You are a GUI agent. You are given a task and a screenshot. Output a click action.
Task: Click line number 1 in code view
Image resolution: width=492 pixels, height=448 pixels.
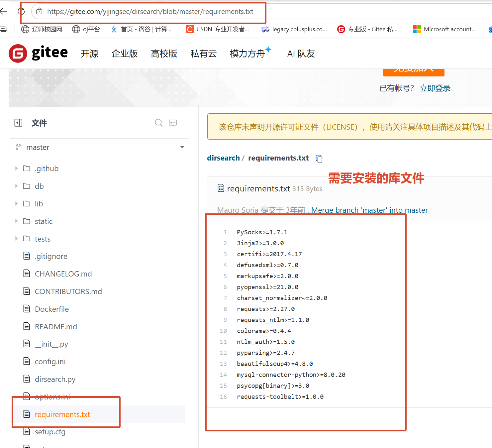pos(225,232)
